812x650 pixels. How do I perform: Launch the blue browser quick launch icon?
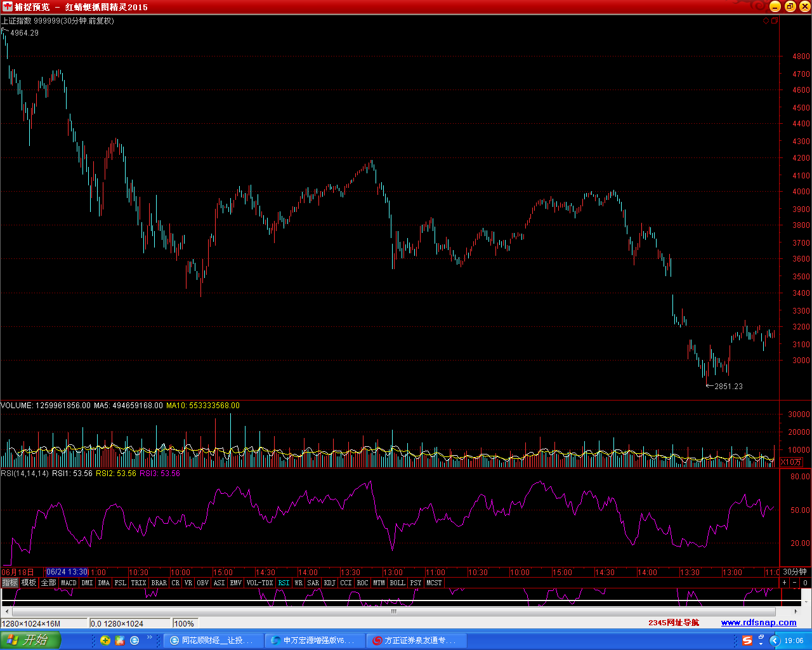point(134,640)
